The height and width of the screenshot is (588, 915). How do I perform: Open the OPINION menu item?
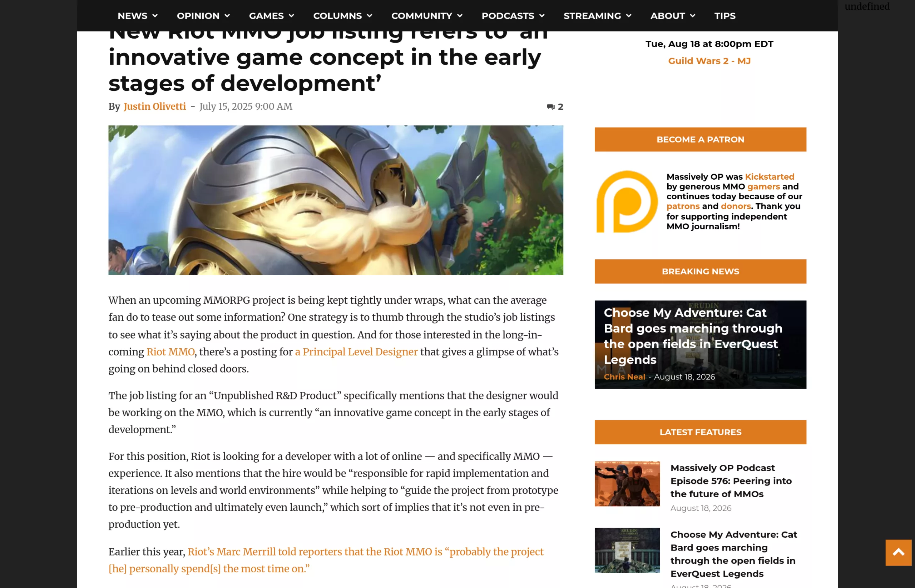[198, 16]
